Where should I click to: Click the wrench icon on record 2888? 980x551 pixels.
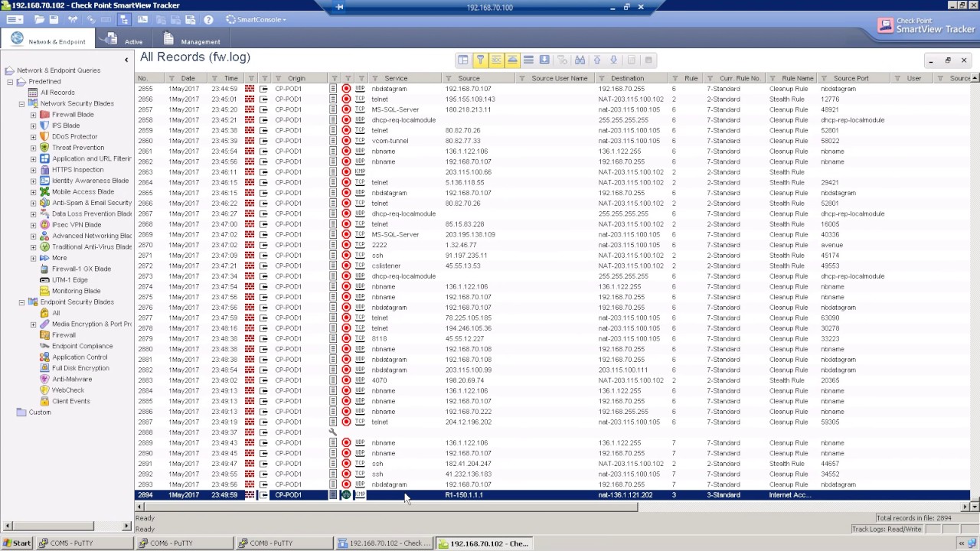(333, 432)
